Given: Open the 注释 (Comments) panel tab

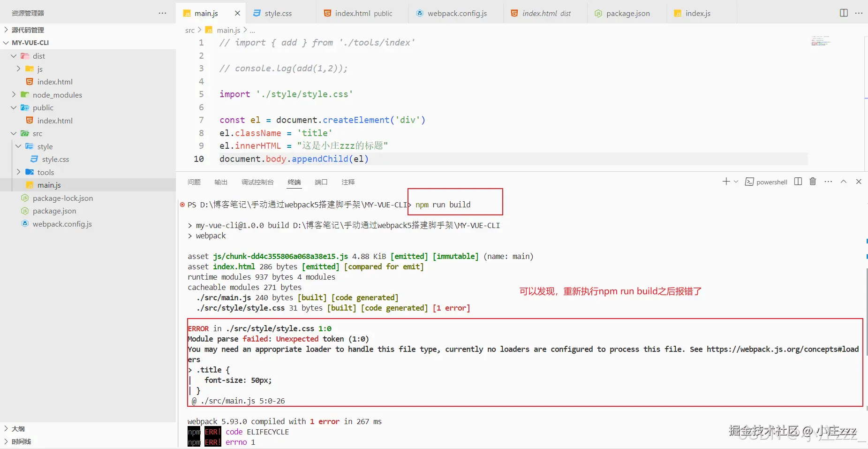Looking at the screenshot, I should click(x=348, y=182).
